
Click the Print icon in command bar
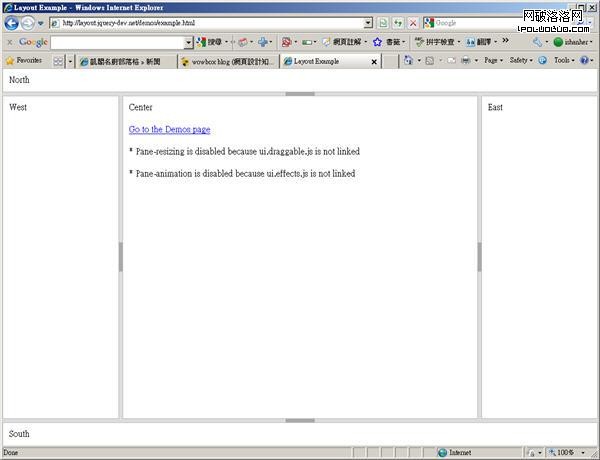coord(466,61)
